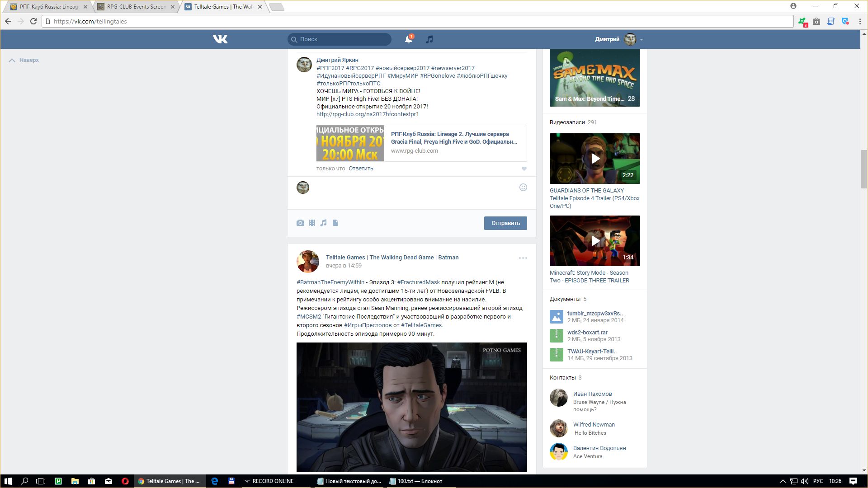
Task: Click Наверх to scroll back up
Action: pyautogui.click(x=29, y=60)
